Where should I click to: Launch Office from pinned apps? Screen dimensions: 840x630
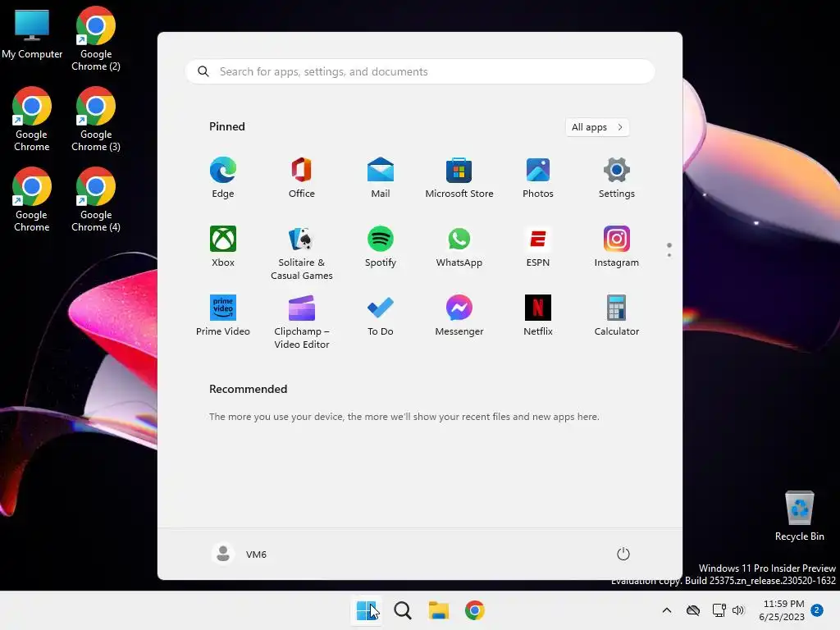(302, 178)
